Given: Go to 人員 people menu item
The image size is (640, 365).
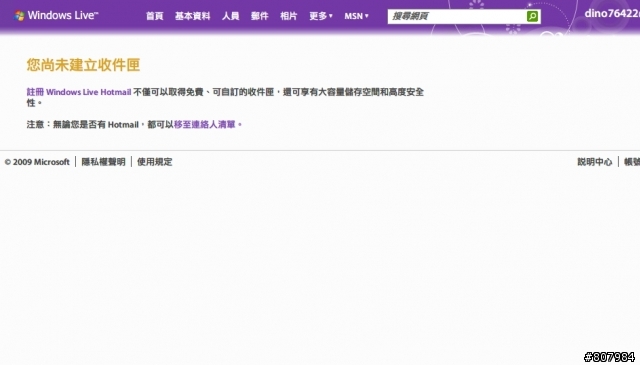Looking at the screenshot, I should pyautogui.click(x=231, y=16).
